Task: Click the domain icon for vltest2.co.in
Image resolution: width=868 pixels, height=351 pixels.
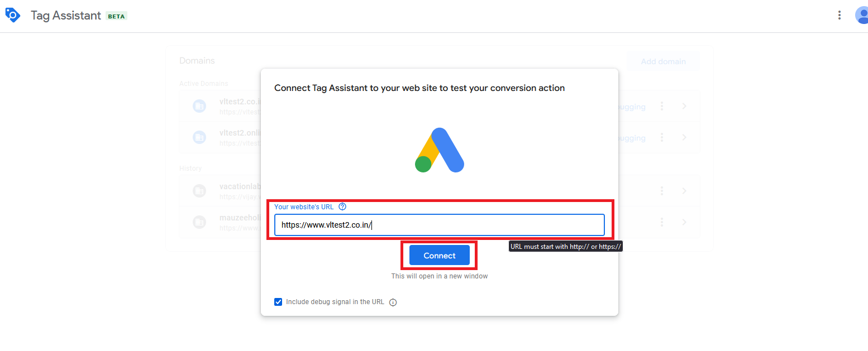Action: (199, 106)
